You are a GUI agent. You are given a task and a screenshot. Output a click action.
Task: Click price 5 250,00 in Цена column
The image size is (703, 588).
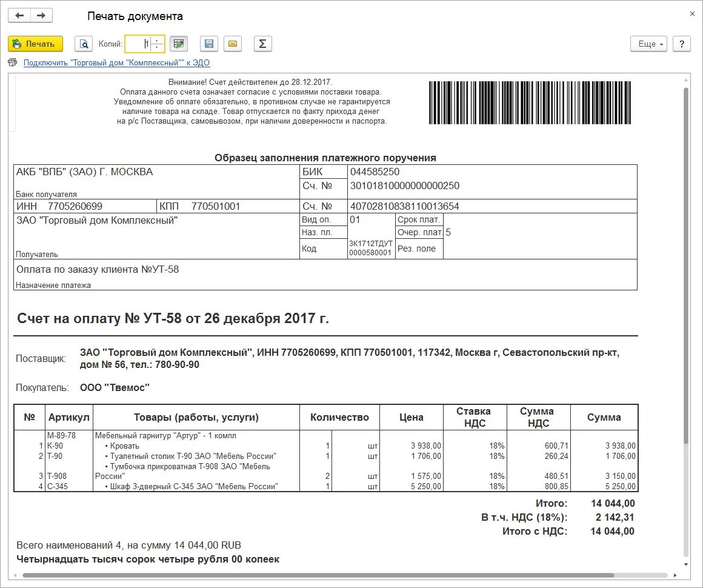click(x=426, y=486)
